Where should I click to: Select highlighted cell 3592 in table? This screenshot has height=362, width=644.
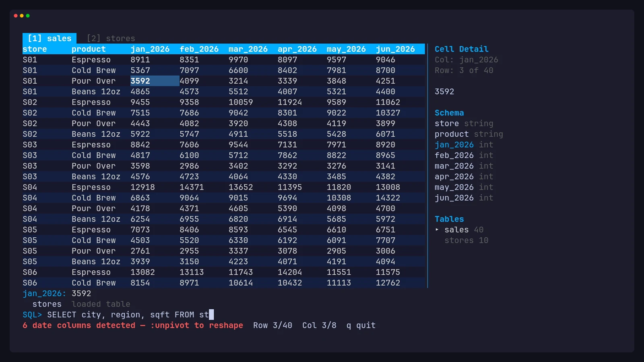tap(155, 81)
